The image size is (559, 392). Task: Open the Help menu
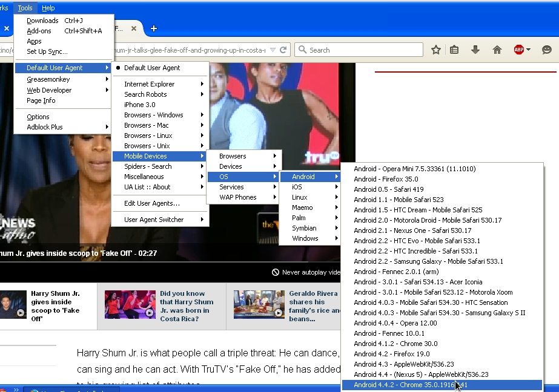tap(48, 8)
